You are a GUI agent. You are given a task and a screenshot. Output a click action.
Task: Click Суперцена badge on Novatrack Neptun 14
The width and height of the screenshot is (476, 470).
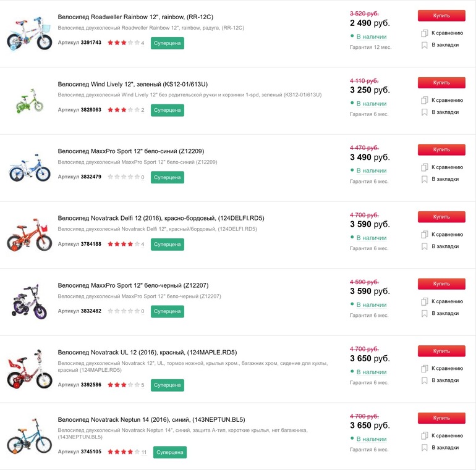coord(169,452)
